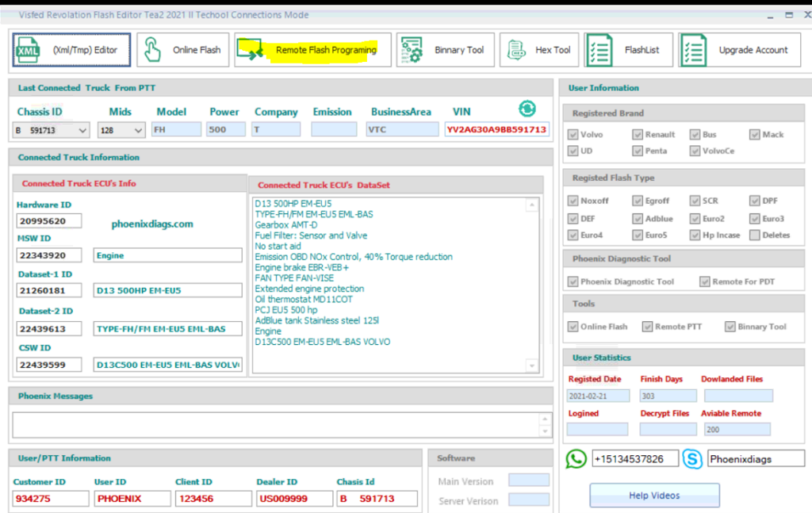The width and height of the screenshot is (812, 513).
Task: Click the phoenixdiags.com link
Action: 152,224
